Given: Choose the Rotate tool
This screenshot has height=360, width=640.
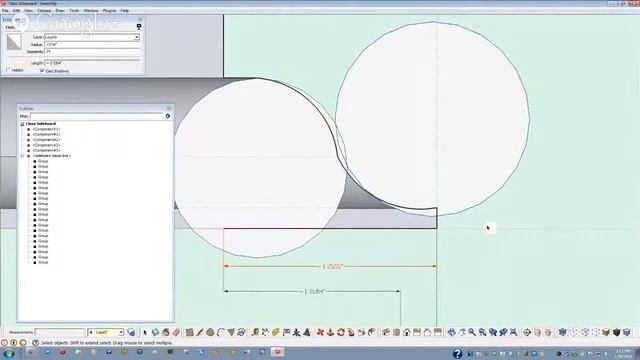Looking at the screenshot, I should (x=340, y=333).
